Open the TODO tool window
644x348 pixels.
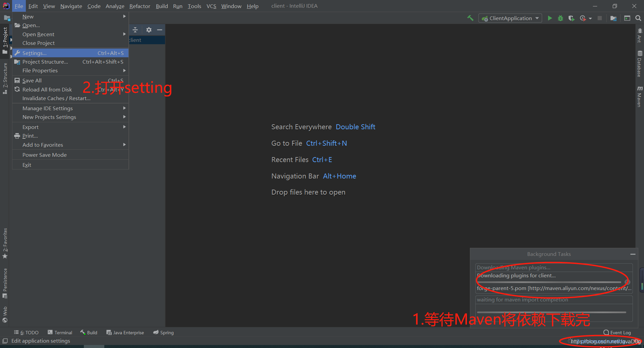(x=26, y=333)
